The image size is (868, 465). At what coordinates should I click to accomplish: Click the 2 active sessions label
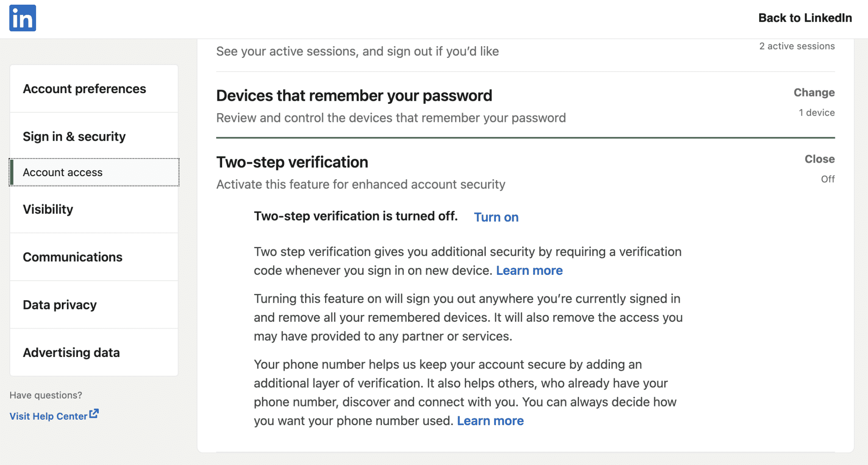(797, 46)
